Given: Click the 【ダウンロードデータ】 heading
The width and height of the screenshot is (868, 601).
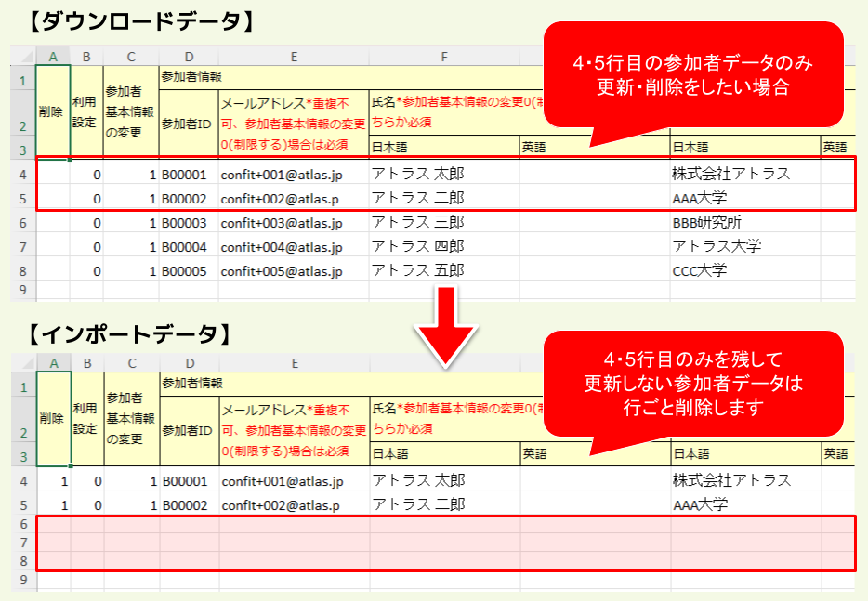Looking at the screenshot, I should pyautogui.click(x=140, y=21).
